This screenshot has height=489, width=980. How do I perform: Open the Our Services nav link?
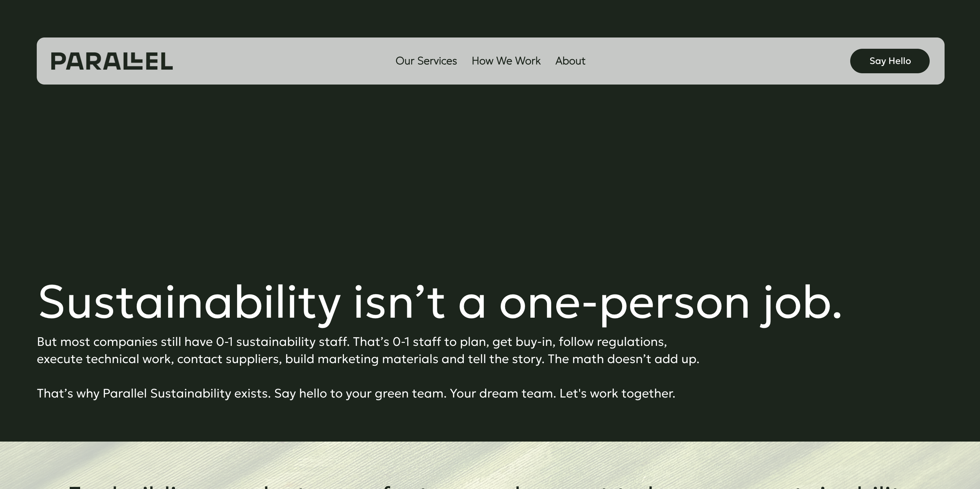426,61
